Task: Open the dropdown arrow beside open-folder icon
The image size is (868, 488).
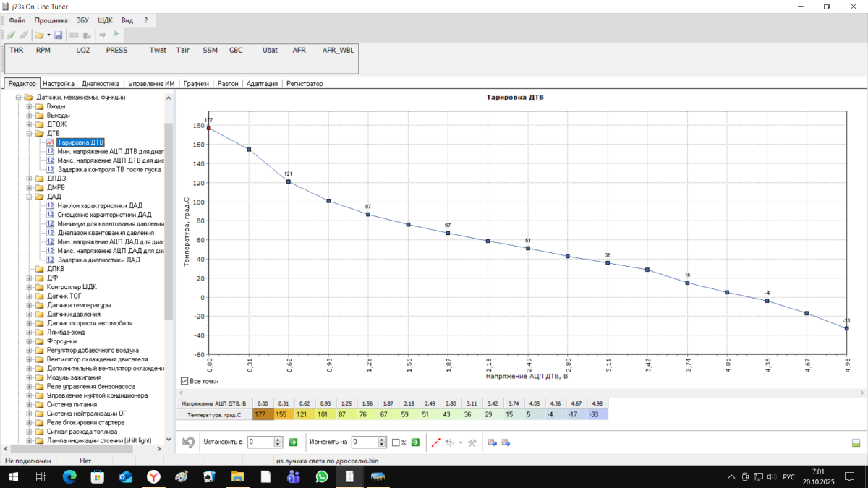Action: (48, 35)
